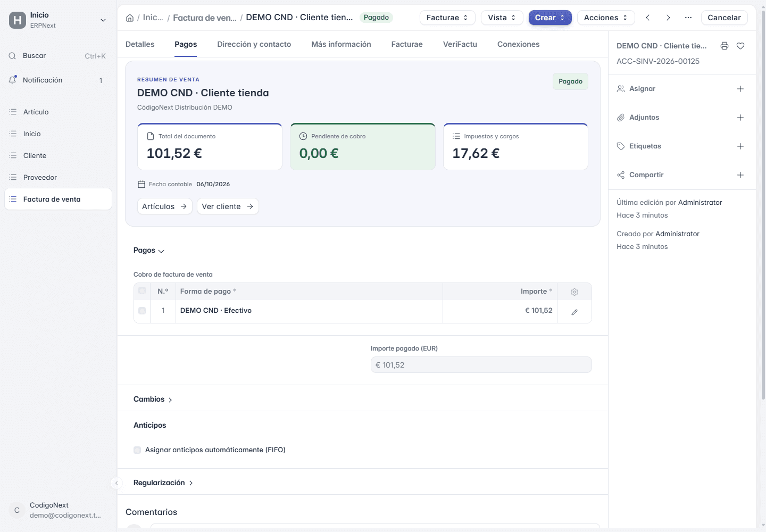Select the Pagos tab
This screenshot has width=766, height=532.
(186, 44)
